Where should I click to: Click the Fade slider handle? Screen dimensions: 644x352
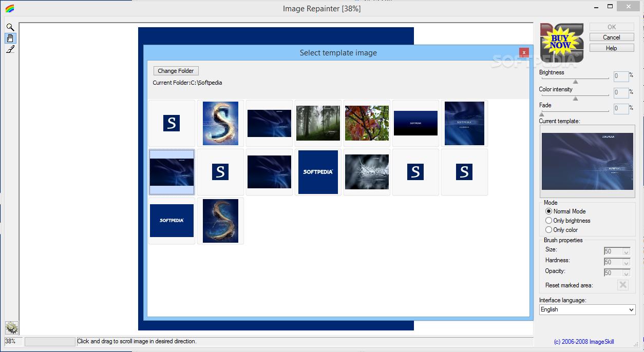[x=542, y=114]
